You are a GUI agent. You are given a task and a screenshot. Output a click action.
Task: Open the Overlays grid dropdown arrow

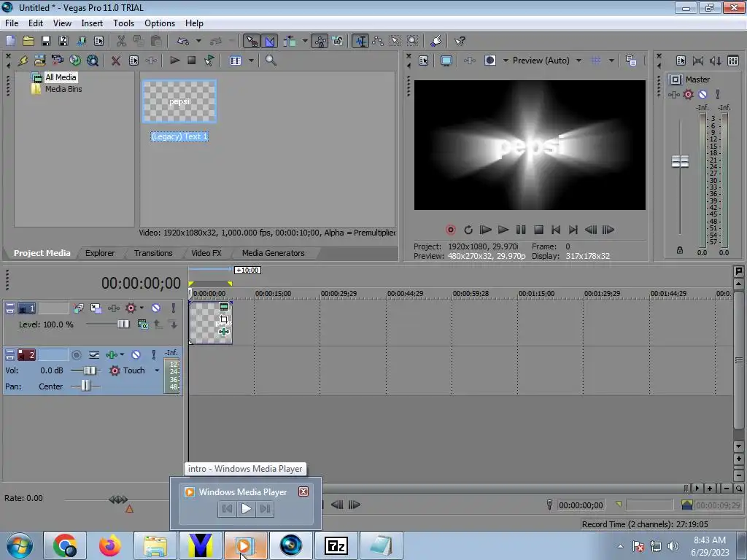tap(611, 61)
